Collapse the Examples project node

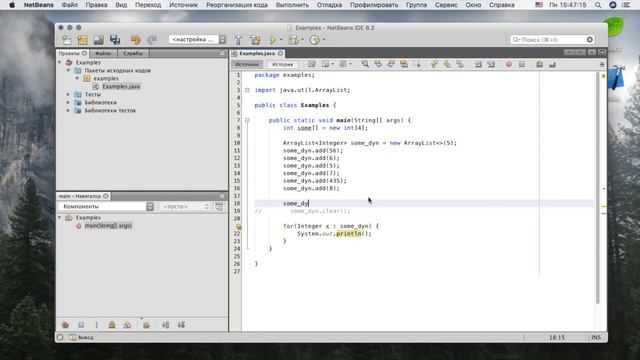pyautogui.click(x=60, y=62)
